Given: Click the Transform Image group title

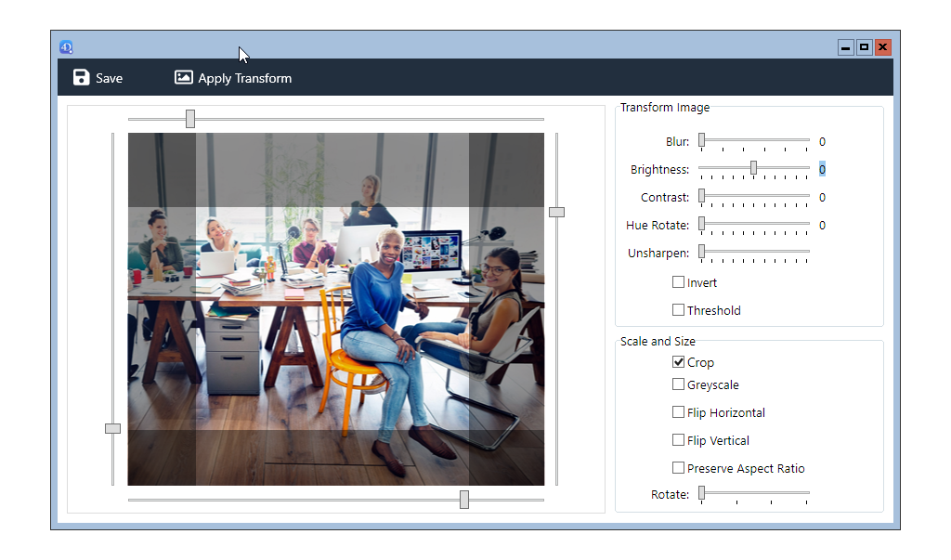Looking at the screenshot, I should [665, 108].
